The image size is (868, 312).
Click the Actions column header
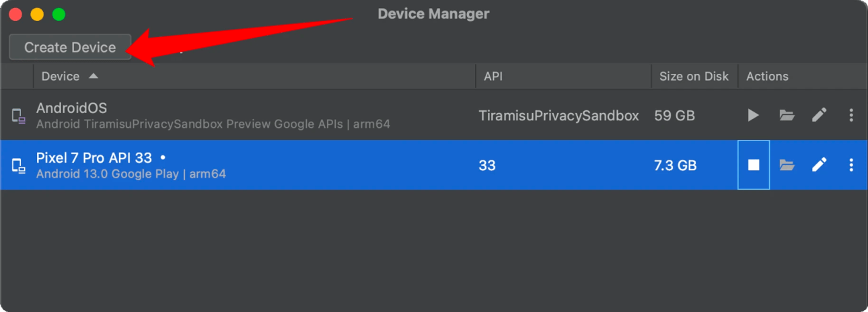tap(767, 77)
